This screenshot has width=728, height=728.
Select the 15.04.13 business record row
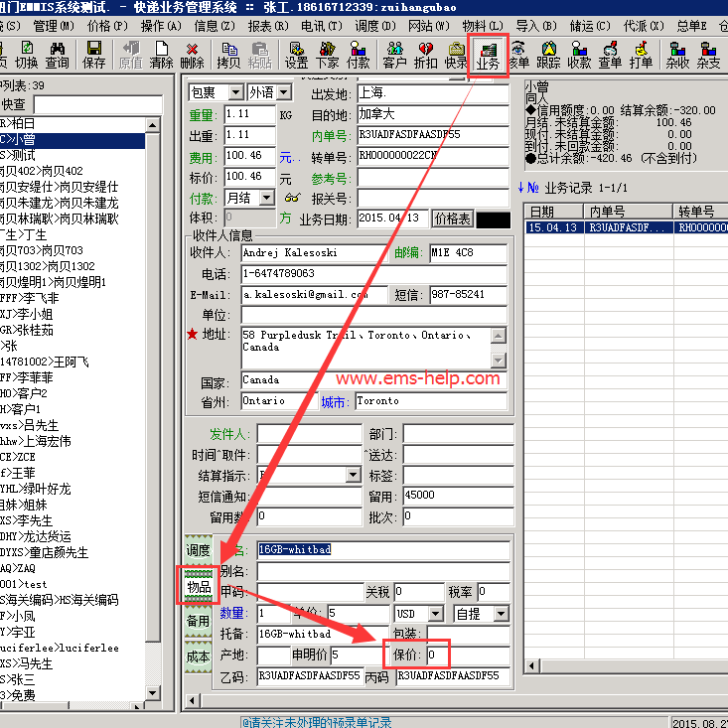(626, 227)
